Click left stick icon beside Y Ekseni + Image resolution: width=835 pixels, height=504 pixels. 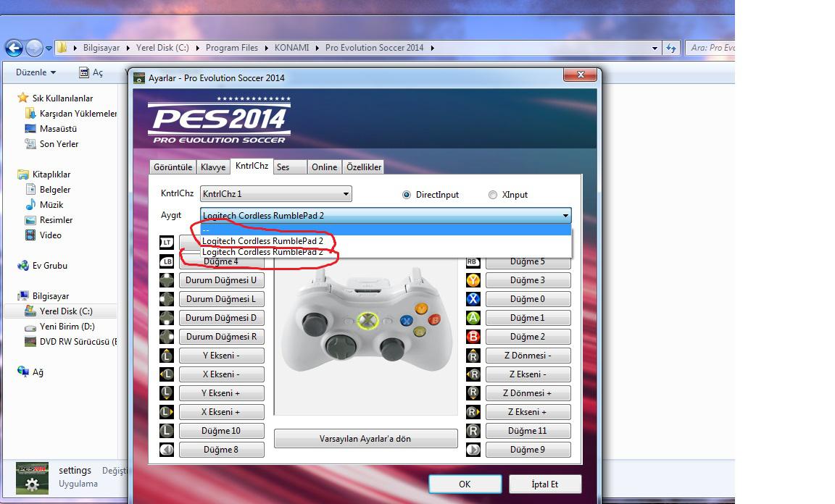click(167, 392)
